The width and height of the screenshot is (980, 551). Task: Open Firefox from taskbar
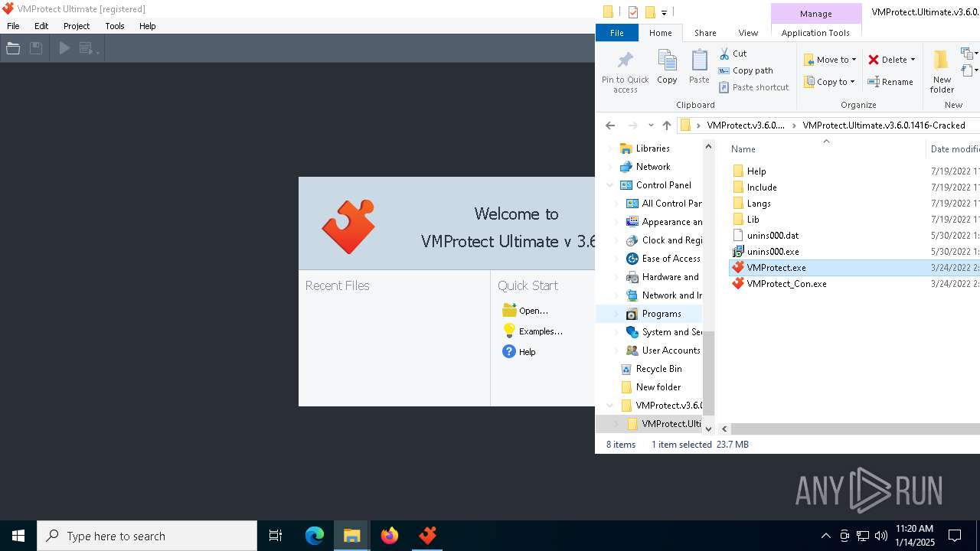point(390,536)
